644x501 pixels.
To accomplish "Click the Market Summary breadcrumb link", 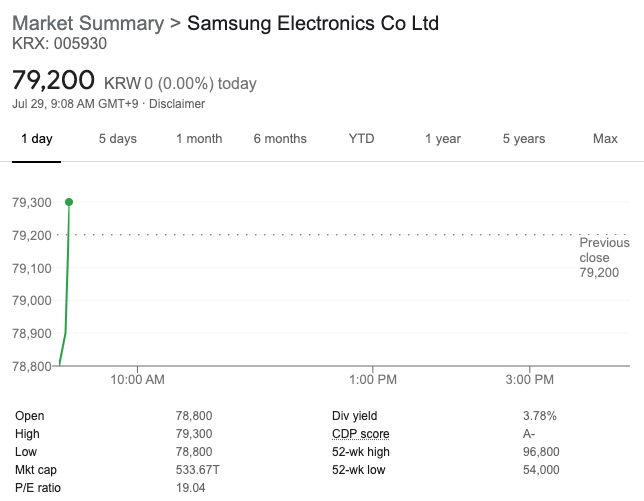I will 88,23.
